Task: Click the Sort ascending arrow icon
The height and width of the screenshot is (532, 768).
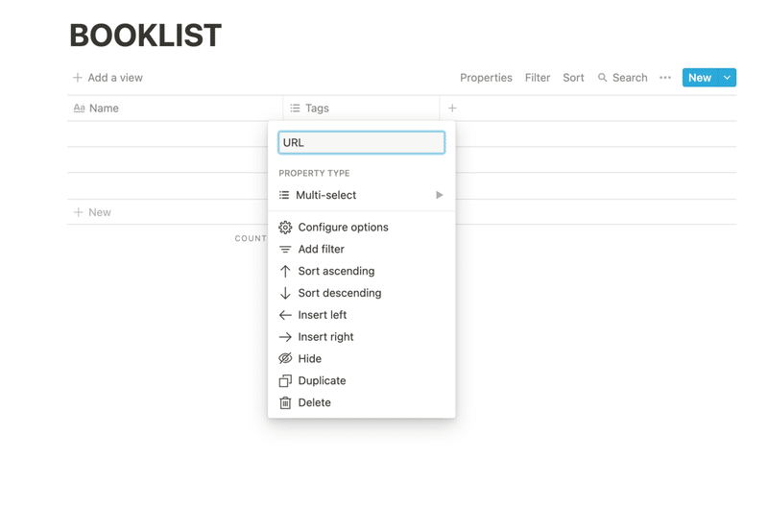Action: point(285,272)
